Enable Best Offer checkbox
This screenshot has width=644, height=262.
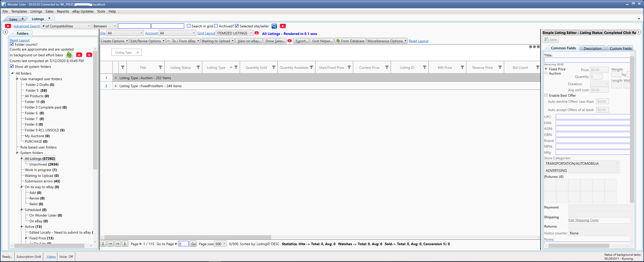tap(546, 95)
